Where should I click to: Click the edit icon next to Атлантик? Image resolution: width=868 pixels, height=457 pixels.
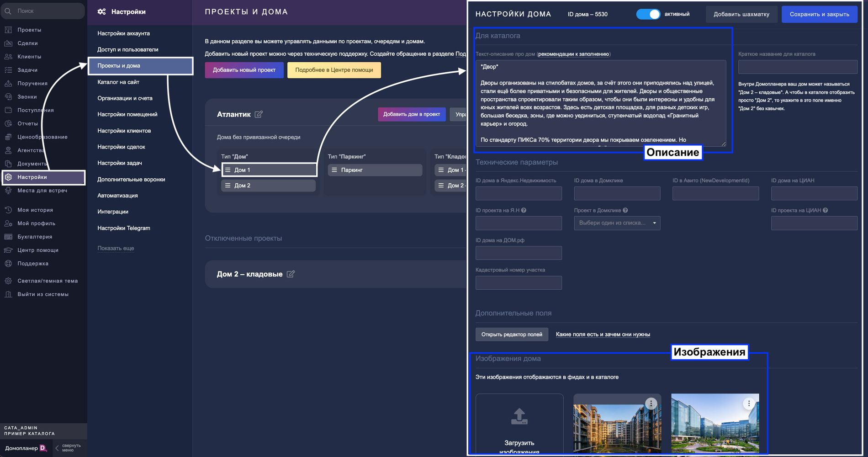point(259,114)
